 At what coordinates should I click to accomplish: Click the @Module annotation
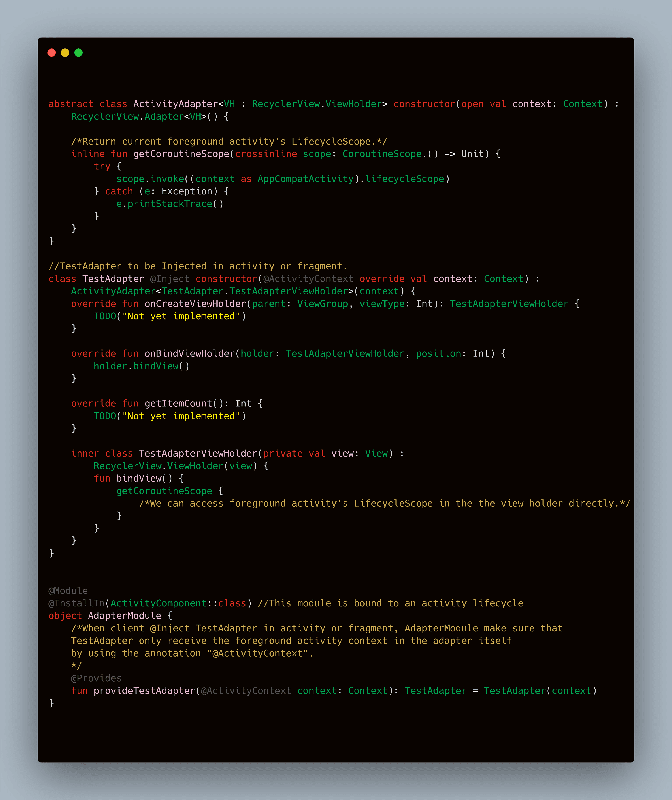click(68, 591)
